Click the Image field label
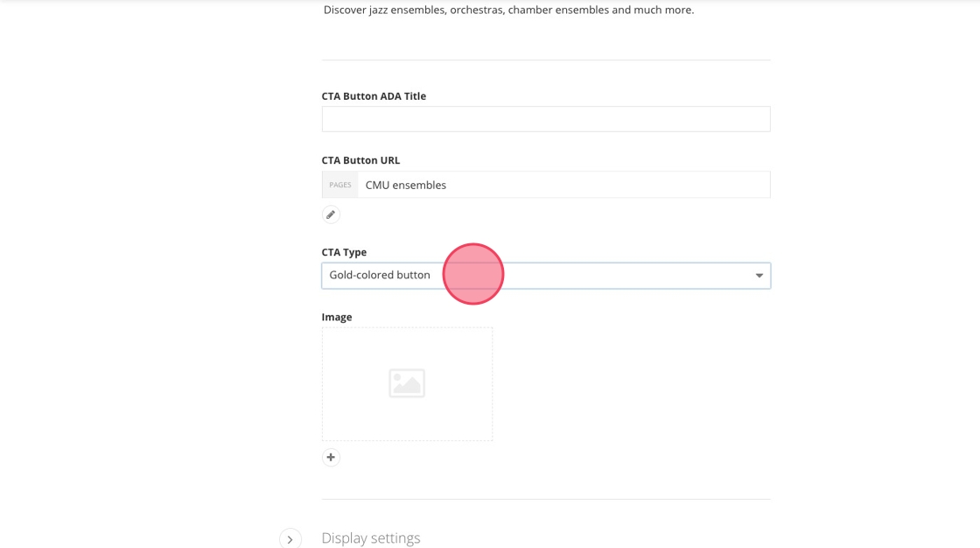 coord(337,317)
